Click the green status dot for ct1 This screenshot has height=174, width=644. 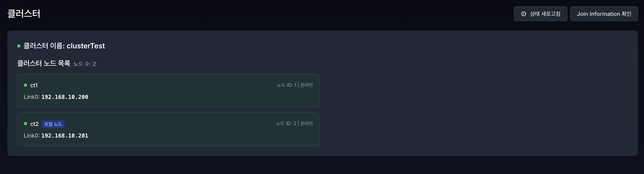(x=26, y=85)
